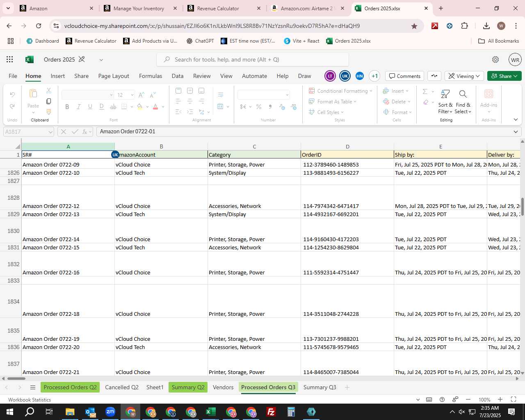Click the keyboard shortcuts icon in the status bar
Viewport: 525px width, 420px height.
[x=429, y=399]
